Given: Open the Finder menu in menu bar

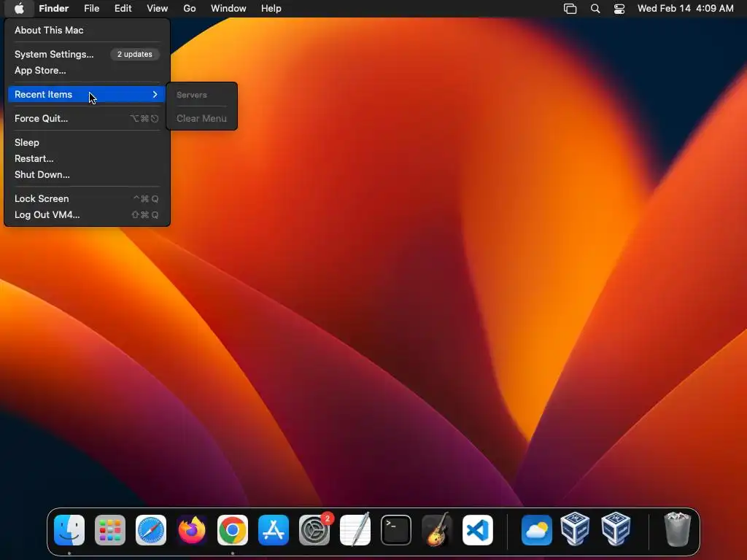Looking at the screenshot, I should coord(54,9).
